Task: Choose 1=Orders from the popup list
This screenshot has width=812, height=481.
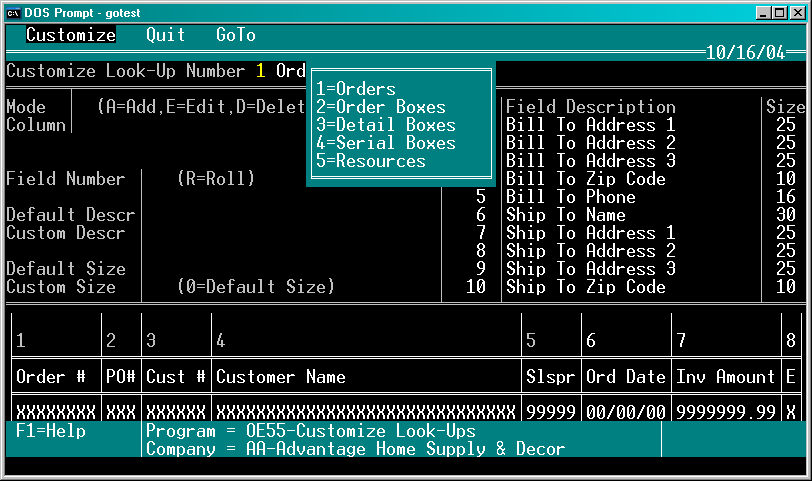Action: [356, 89]
